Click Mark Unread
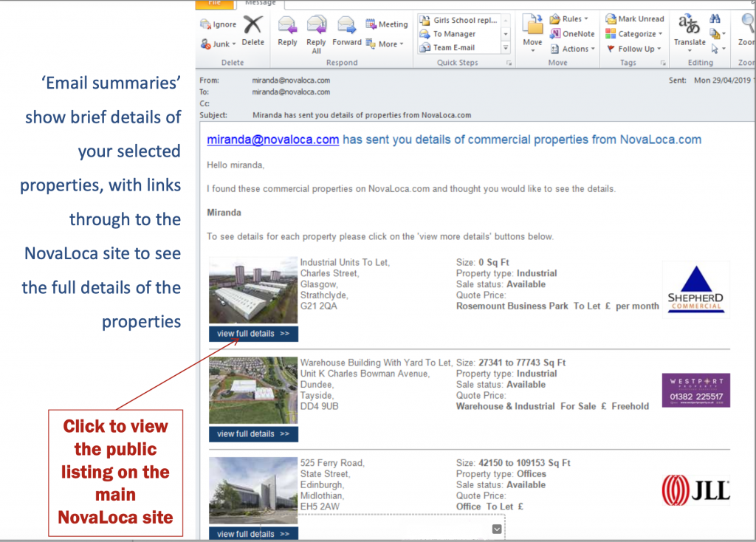Viewport: 756px width, 542px height. (634, 18)
